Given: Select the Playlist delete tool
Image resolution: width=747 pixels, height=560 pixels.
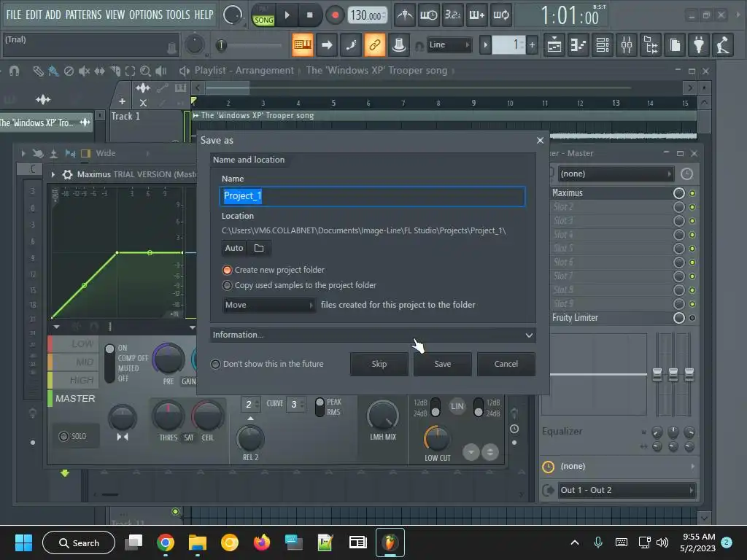Looking at the screenshot, I should [x=69, y=71].
